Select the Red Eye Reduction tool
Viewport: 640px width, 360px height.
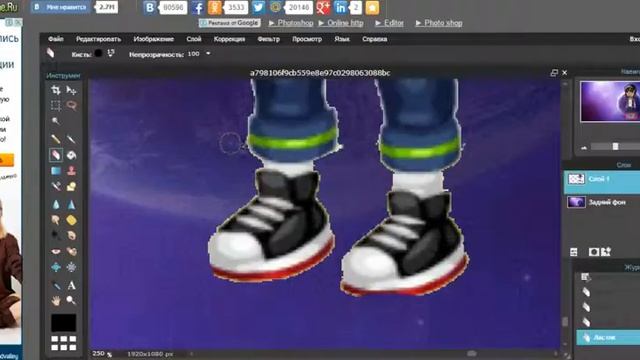[x=56, y=251]
